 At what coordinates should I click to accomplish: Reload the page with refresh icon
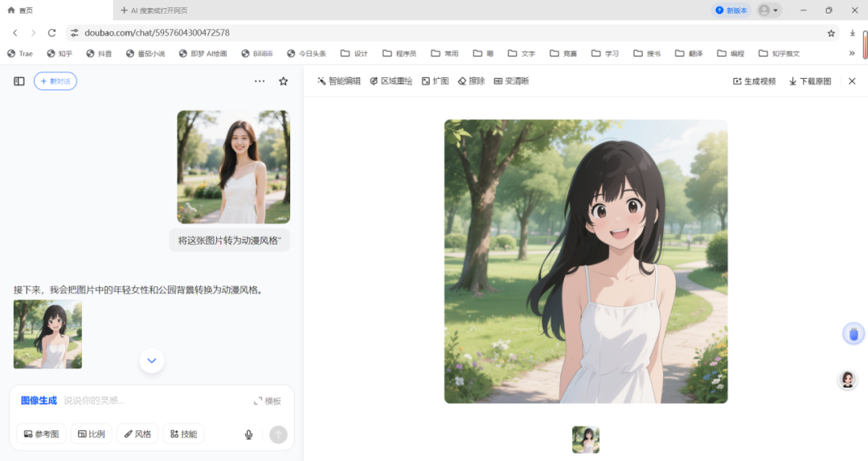pyautogui.click(x=51, y=33)
